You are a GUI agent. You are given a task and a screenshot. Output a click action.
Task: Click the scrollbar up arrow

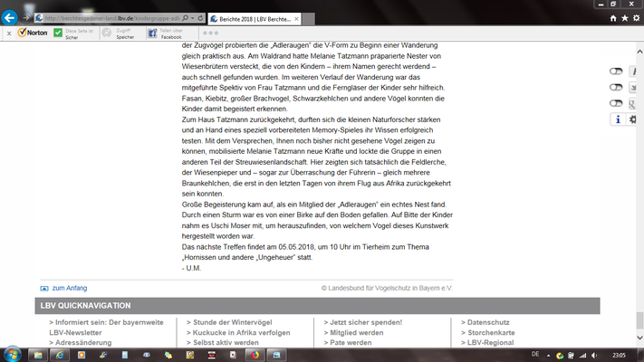click(x=639, y=52)
